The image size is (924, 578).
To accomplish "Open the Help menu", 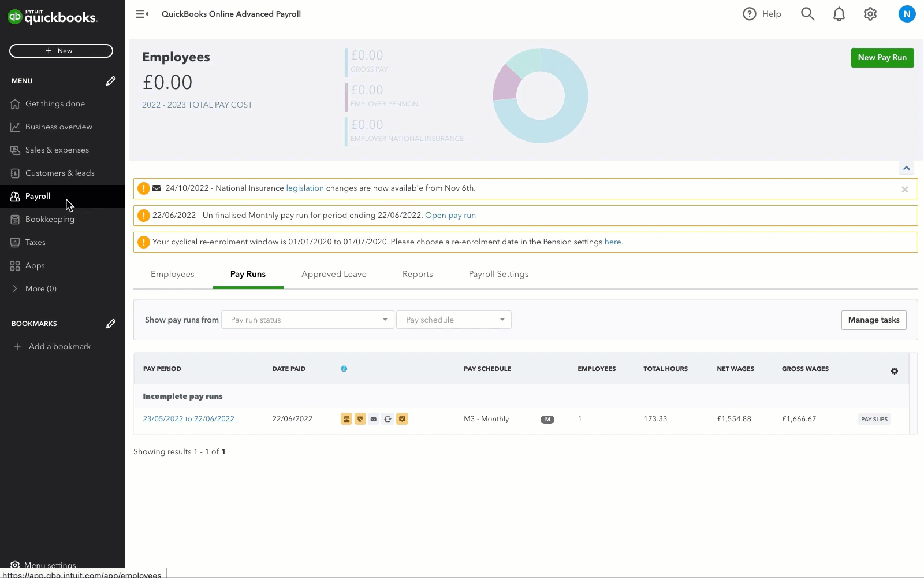I will pyautogui.click(x=762, y=14).
